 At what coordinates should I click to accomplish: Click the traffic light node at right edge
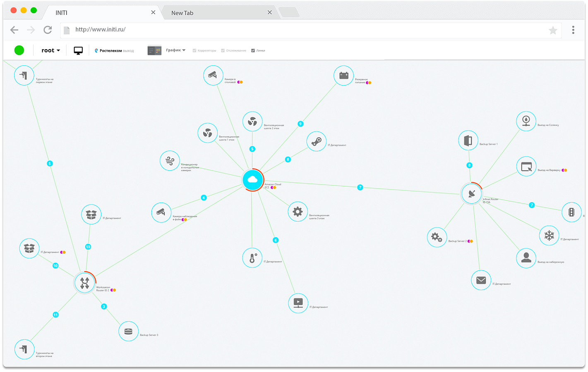[572, 212]
